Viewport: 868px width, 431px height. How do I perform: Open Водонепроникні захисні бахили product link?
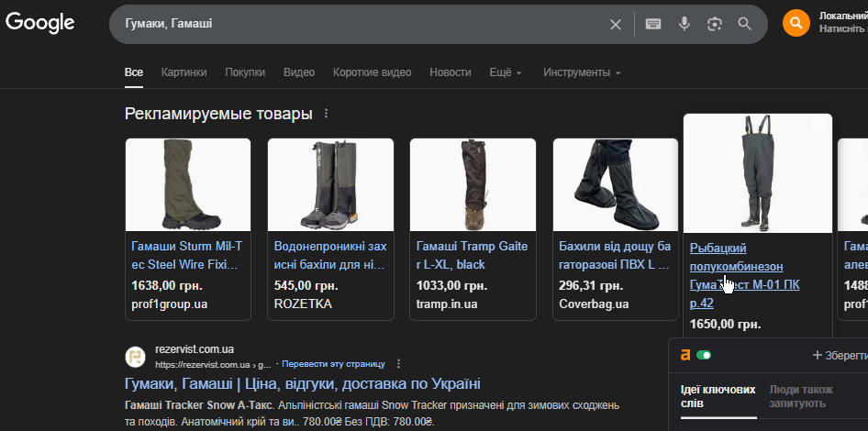[x=330, y=256]
